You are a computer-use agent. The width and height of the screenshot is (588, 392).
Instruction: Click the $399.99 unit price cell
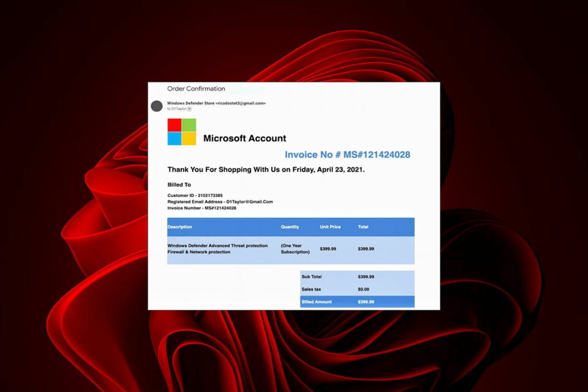click(328, 249)
